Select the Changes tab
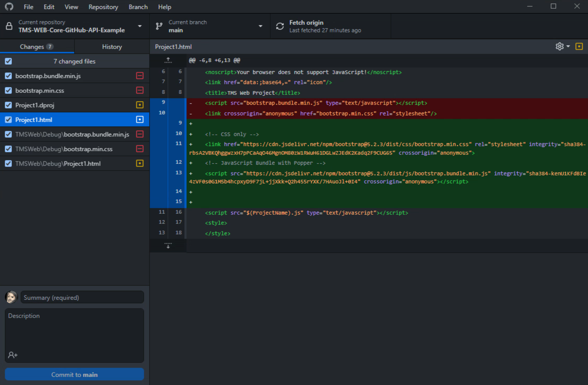The image size is (588, 385). point(37,46)
